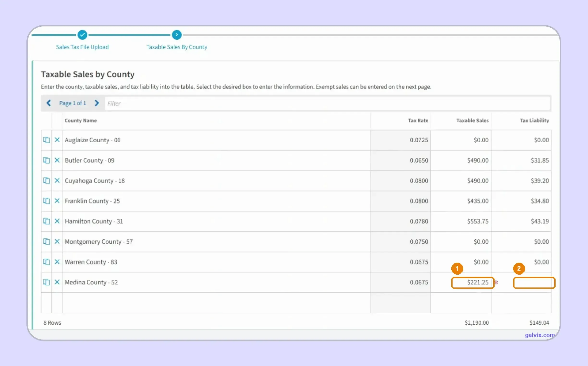Click the Montgomery County - 57 name cell
This screenshot has width=588, height=366.
click(216, 242)
